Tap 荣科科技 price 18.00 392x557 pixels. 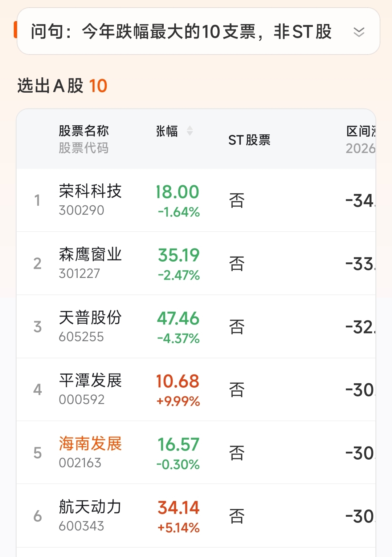pyautogui.click(x=177, y=192)
